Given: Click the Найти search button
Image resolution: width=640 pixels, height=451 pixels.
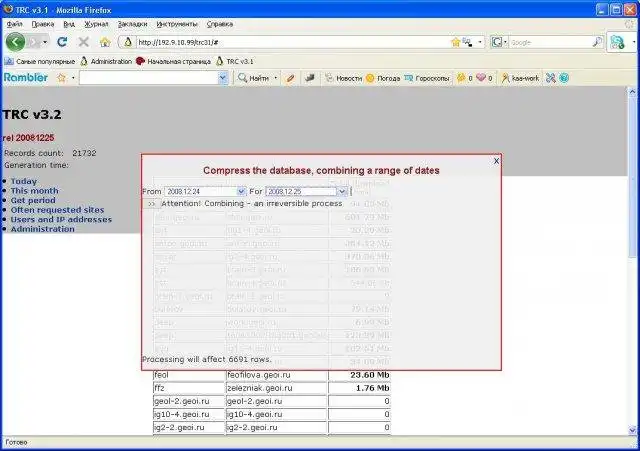Looking at the screenshot, I should click(x=253, y=78).
